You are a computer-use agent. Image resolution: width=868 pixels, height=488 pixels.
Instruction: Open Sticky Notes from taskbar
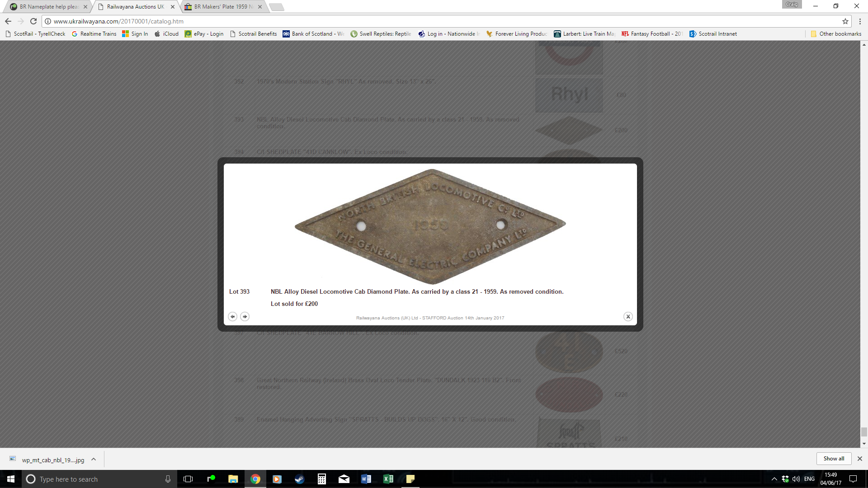pyautogui.click(x=410, y=479)
